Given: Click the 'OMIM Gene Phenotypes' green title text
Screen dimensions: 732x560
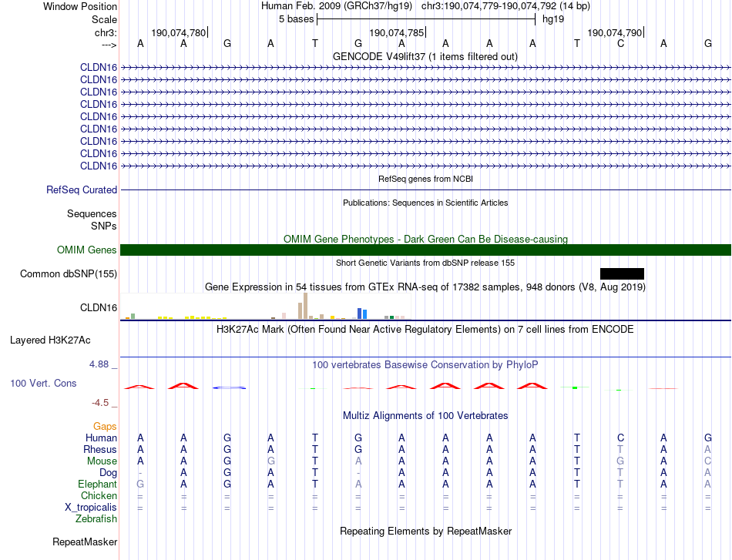Looking at the screenshot, I should pos(425,239).
